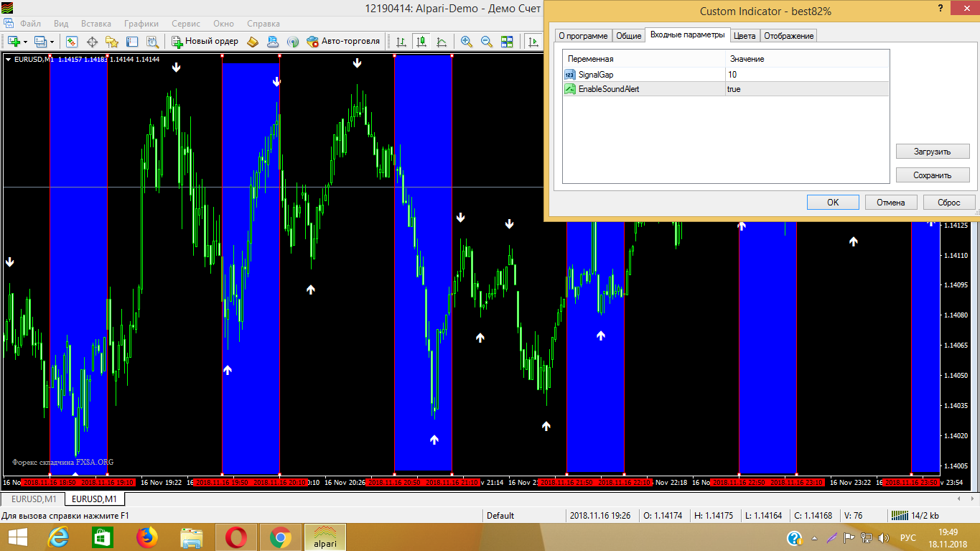Click the dialog help question mark
Screen dimensions: 980x551
pos(941,9)
